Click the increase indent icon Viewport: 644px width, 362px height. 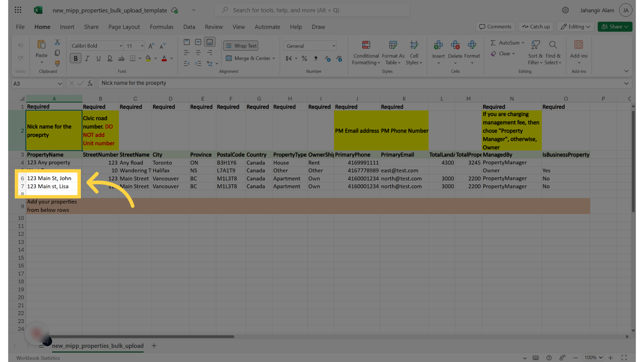click(198, 63)
